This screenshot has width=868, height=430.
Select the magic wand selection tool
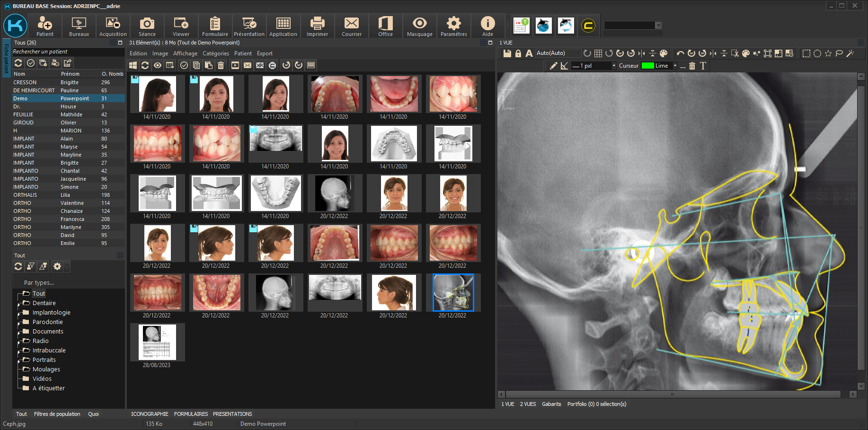pyautogui.click(x=850, y=53)
